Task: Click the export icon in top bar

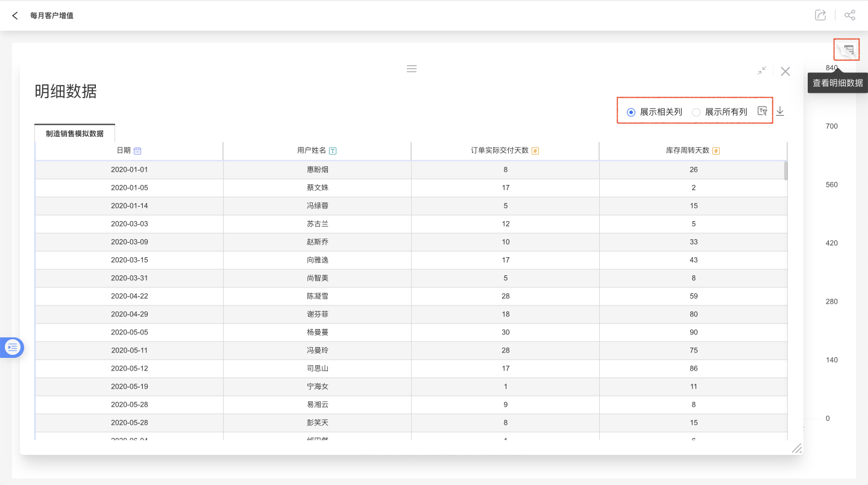Action: click(x=820, y=16)
